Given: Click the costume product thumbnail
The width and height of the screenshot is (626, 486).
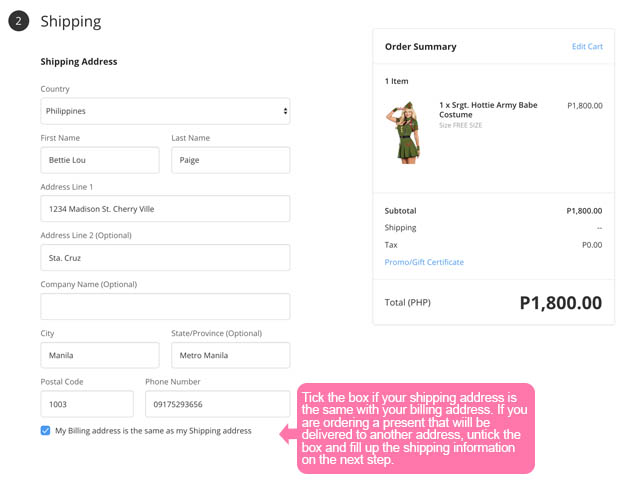Looking at the screenshot, I should 403,132.
